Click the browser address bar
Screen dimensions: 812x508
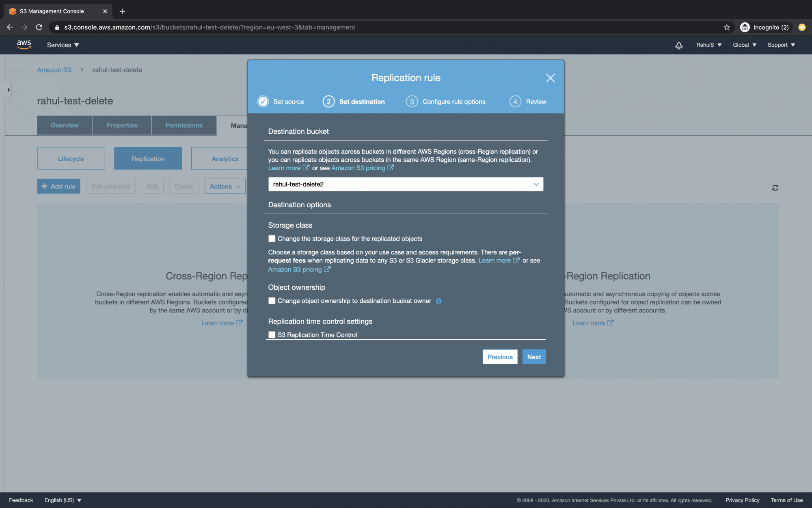[x=244, y=27]
